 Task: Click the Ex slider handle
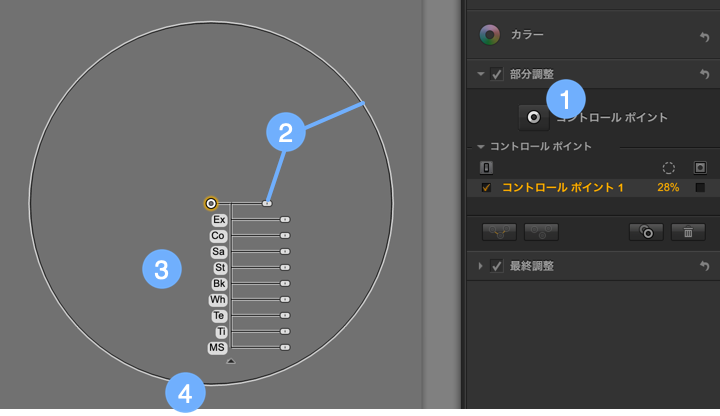[x=285, y=220]
